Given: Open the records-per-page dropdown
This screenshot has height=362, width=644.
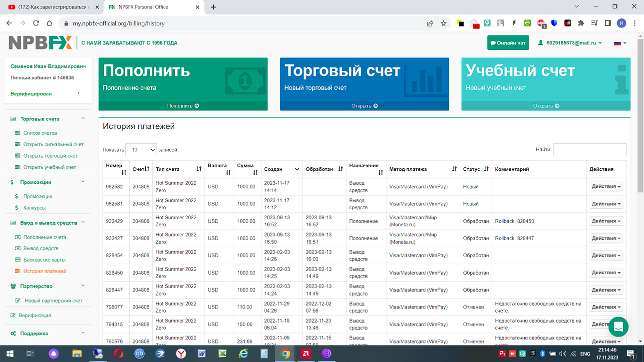Looking at the screenshot, I should [x=141, y=150].
